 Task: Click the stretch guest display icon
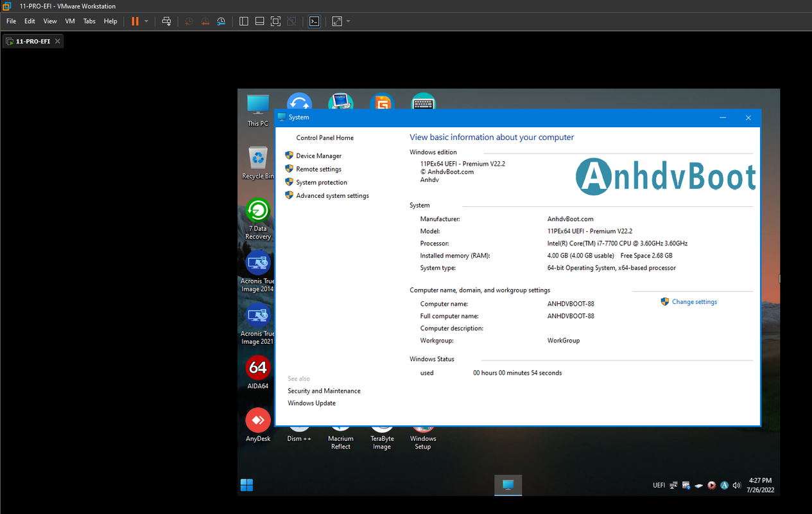click(x=337, y=21)
